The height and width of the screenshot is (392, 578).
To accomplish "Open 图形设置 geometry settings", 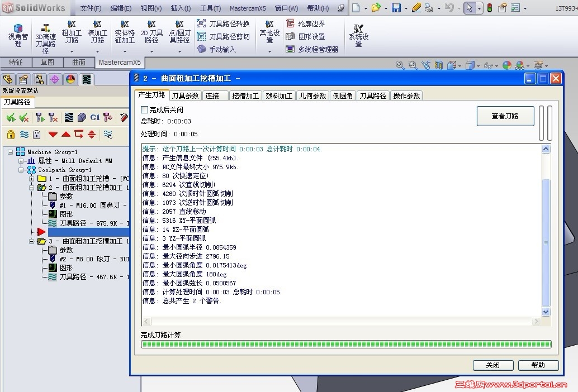I will point(306,36).
